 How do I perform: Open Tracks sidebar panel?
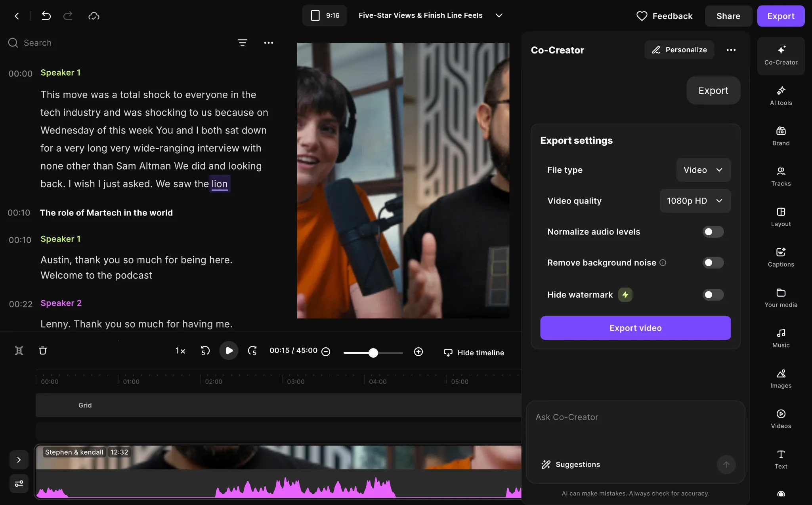tap(781, 177)
